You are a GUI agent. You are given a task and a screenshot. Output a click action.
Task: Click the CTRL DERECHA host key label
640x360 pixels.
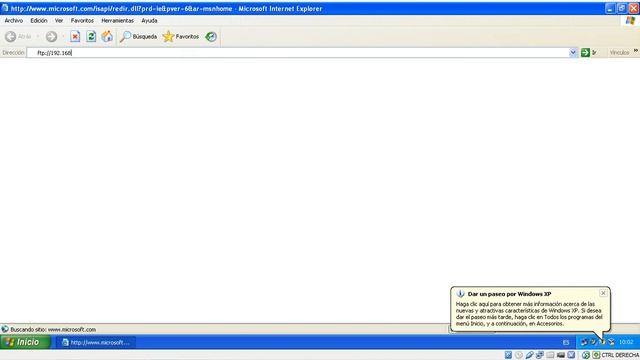620,355
